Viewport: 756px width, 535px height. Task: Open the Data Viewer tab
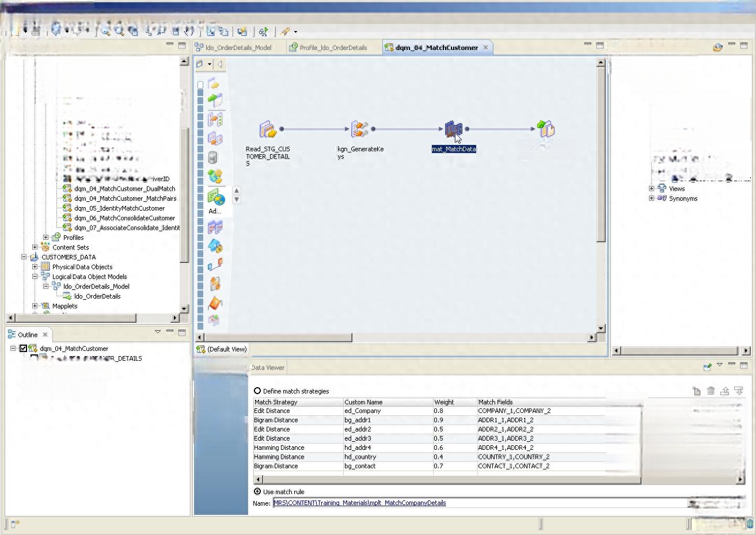[268, 367]
